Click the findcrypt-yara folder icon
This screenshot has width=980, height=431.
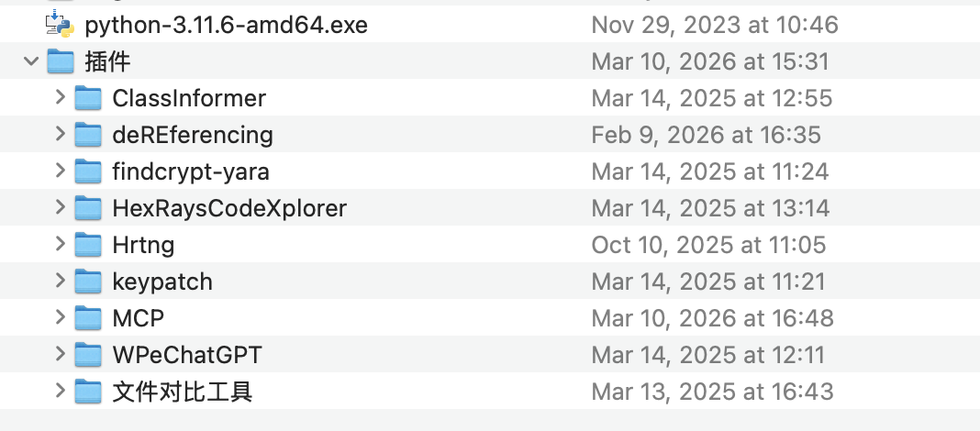pos(87,171)
